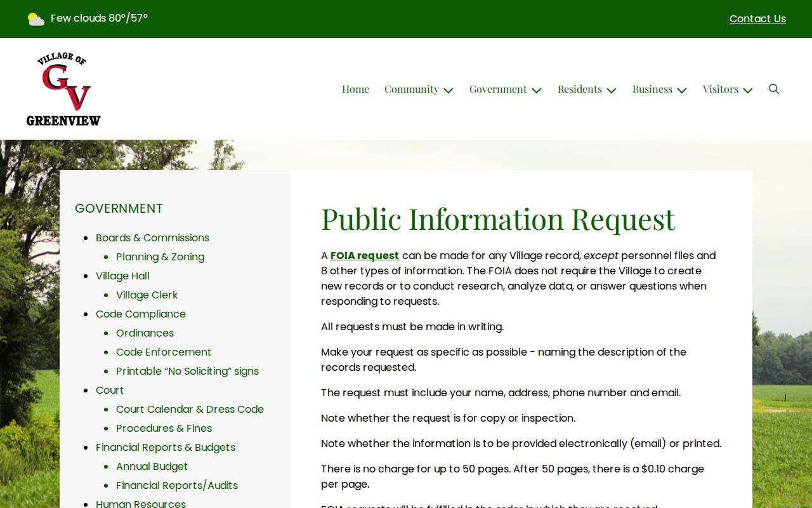Select Code Compliance in the sidebar

[x=141, y=314]
